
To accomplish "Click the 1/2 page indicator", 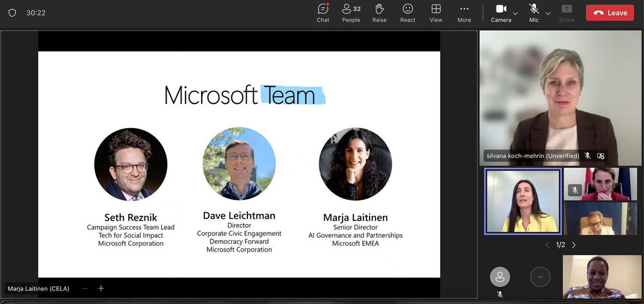I will coord(560,245).
